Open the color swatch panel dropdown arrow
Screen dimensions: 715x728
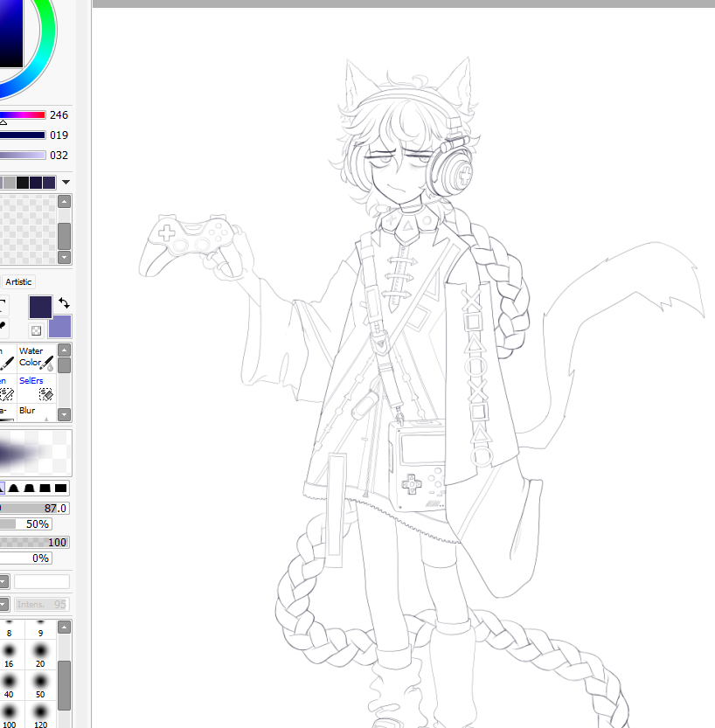[65, 182]
